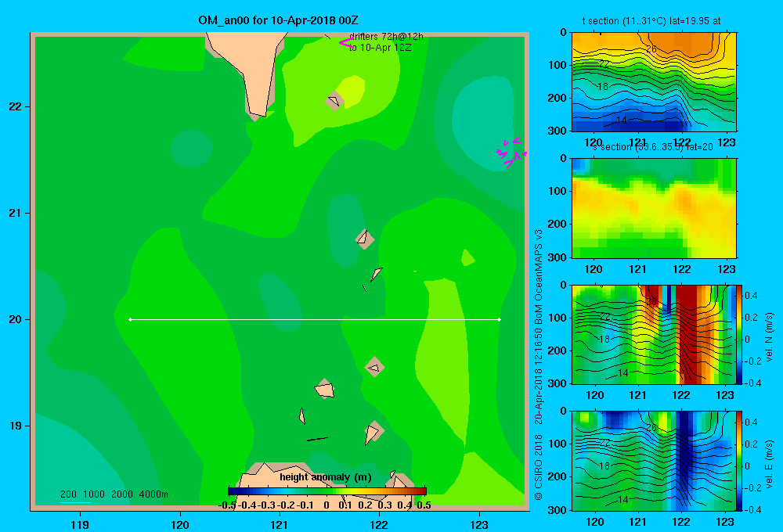
Task: Click the 'vel. N (m/s)' axis label
Action: [769, 337]
